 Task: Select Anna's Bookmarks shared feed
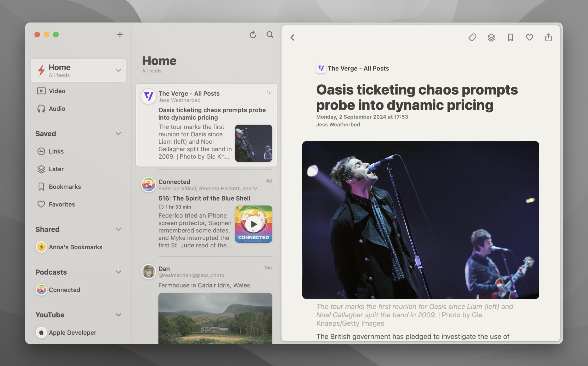pos(78,247)
